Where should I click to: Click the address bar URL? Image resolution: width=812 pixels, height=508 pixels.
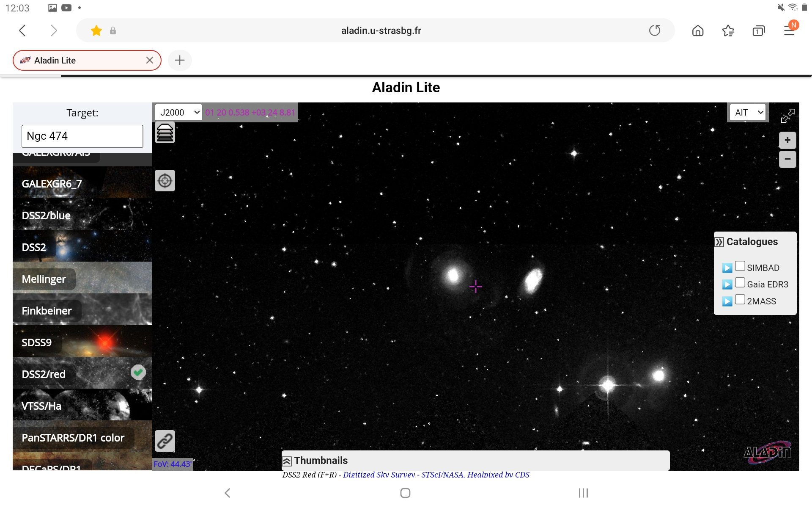coord(381,30)
